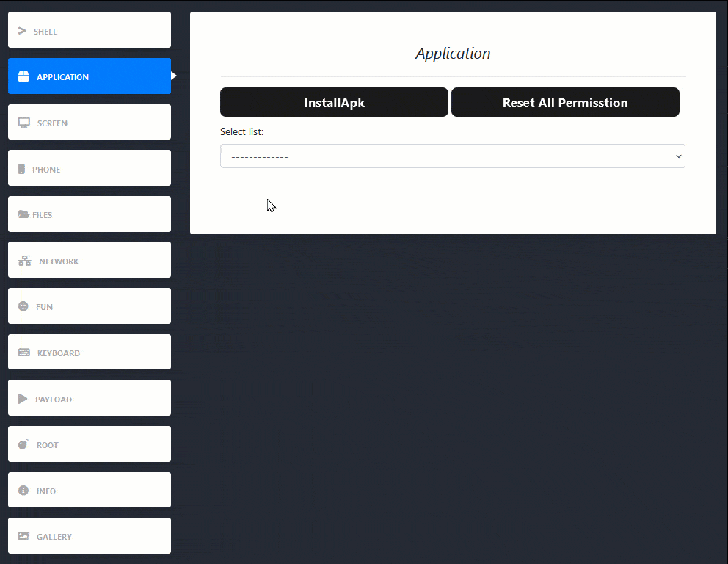Open the GALLERY section
Screen dimensions: 728x564
(x=90, y=535)
